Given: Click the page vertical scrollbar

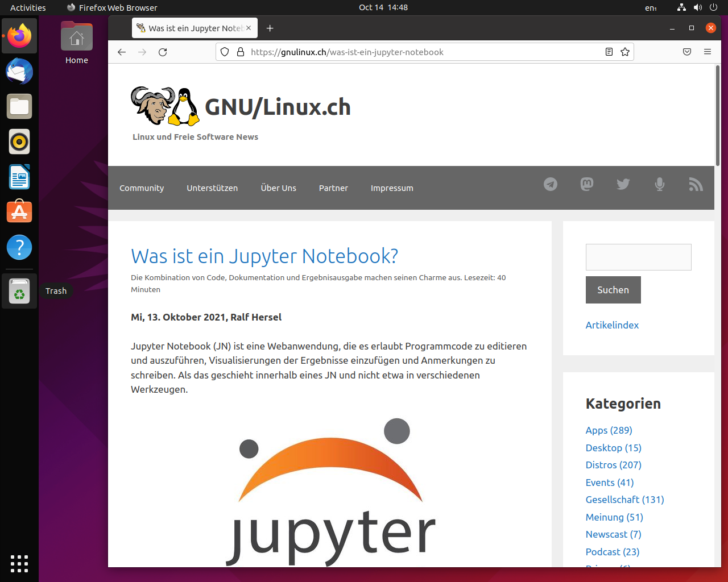Looking at the screenshot, I should coord(718,115).
